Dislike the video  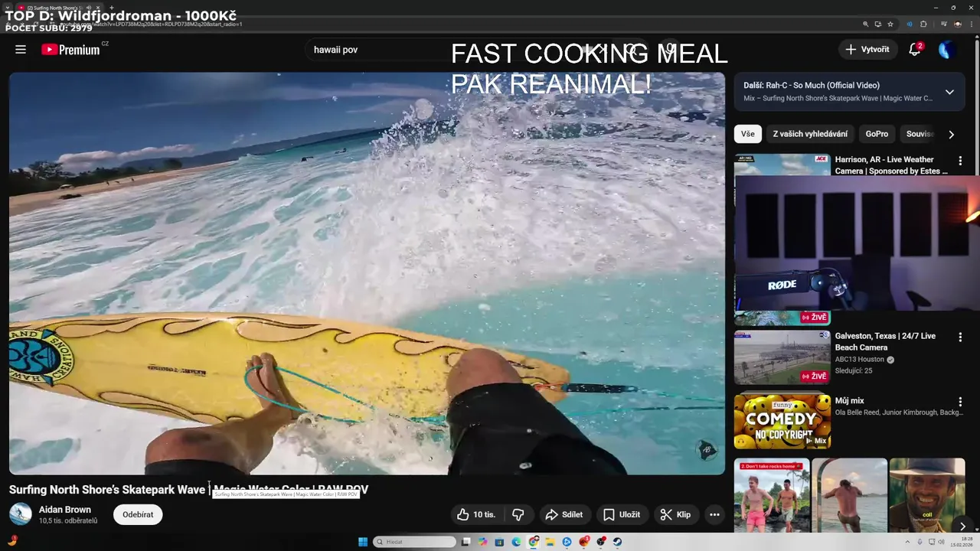click(518, 514)
